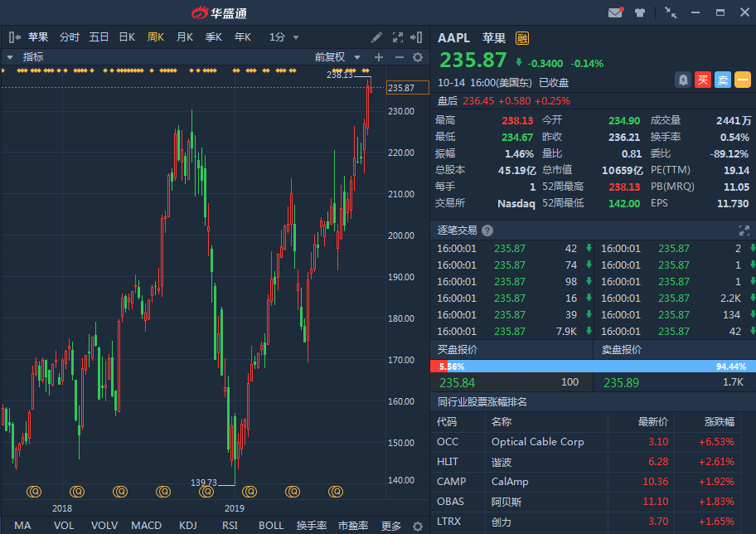This screenshot has height=534, width=756.
Task: Open the 前复权 adjustment dropdown
Action: [338, 57]
